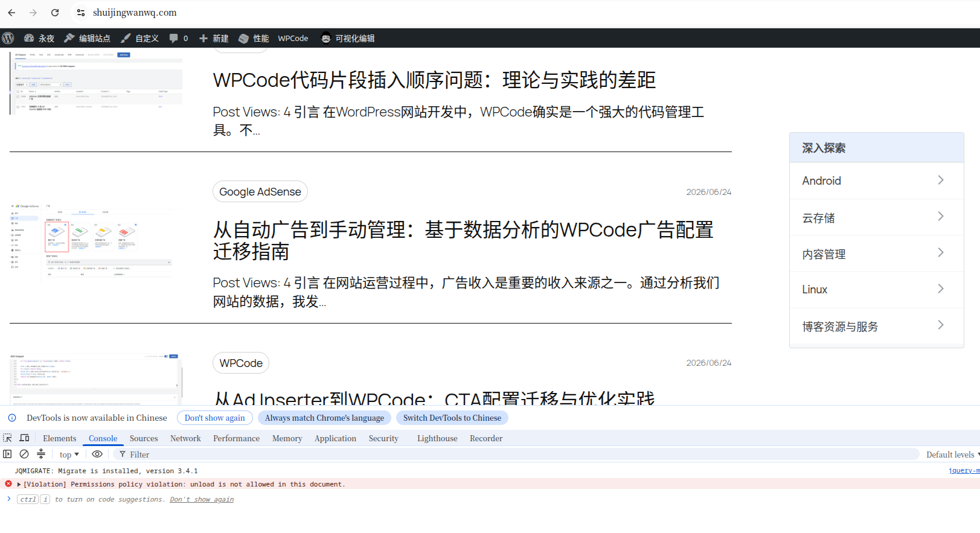Viewport: 980px width, 533px height.
Task: Open the Default levels dropdown
Action: [952, 455]
